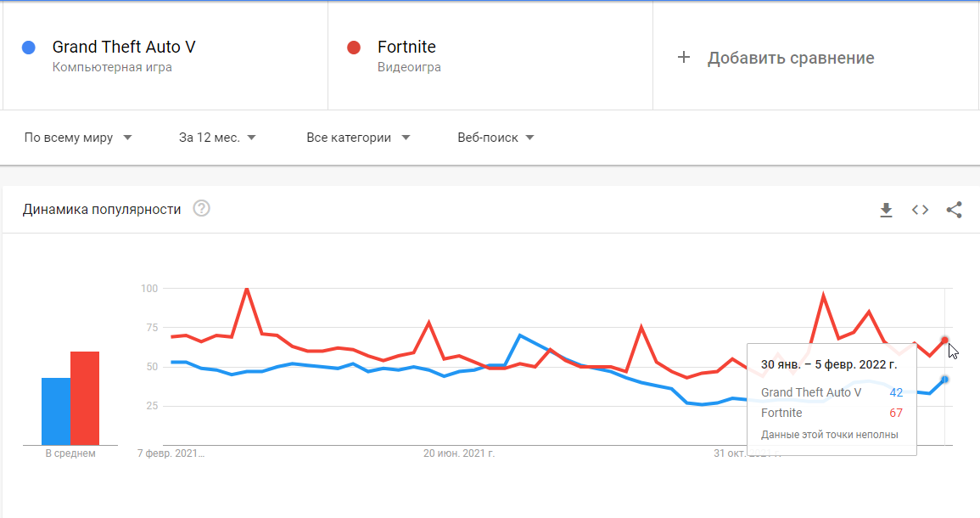Open the За 12 мес. time range dropdown
The height and width of the screenshot is (518, 980).
coord(217,138)
